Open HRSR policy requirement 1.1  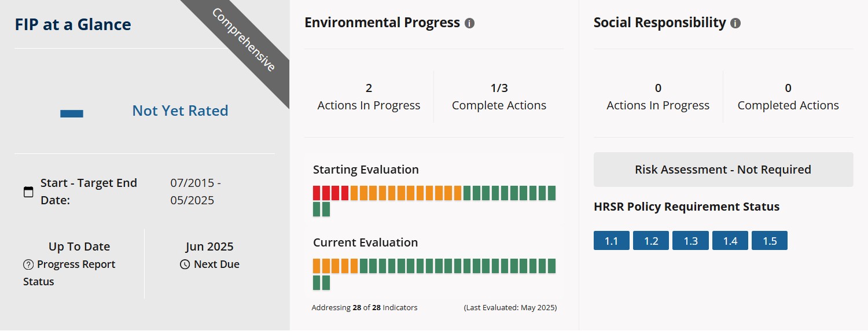[x=612, y=241]
